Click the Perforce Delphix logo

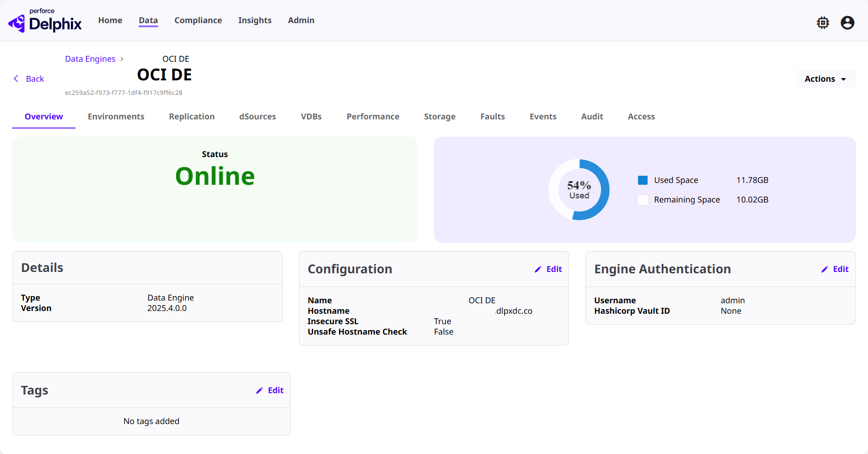click(x=45, y=20)
